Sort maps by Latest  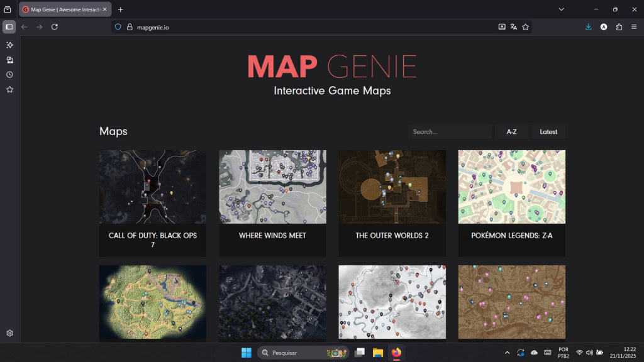548,131
